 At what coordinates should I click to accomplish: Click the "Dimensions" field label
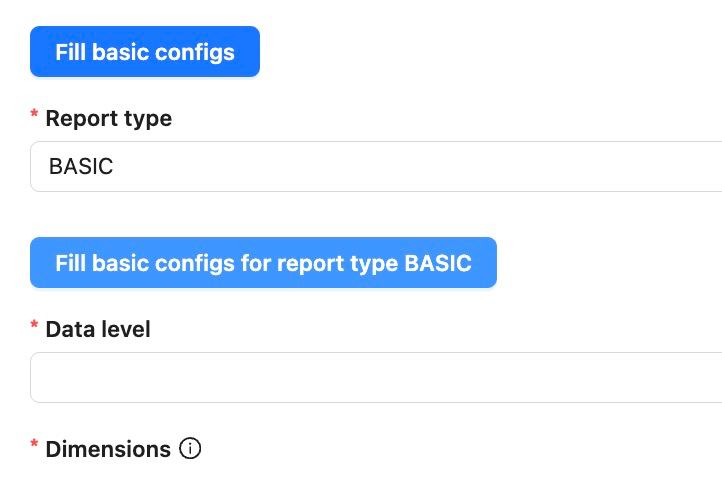tap(108, 450)
